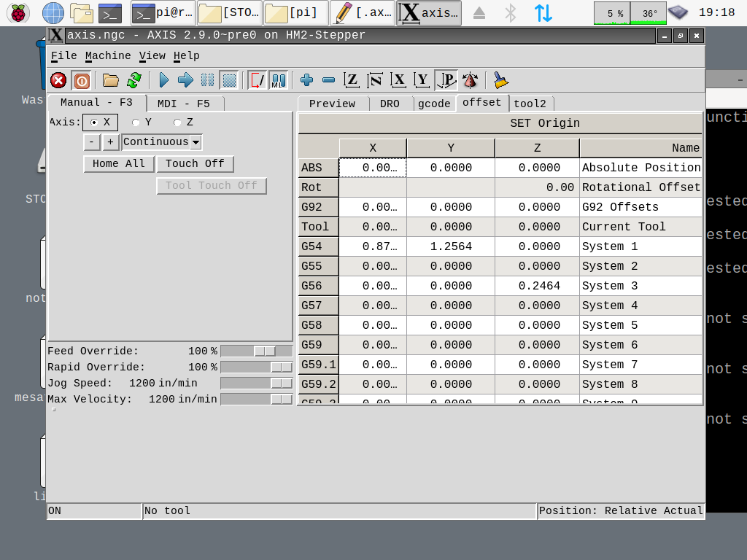The height and width of the screenshot is (560, 747).
Task: Open file manager from taskbar
Action: 82,13
